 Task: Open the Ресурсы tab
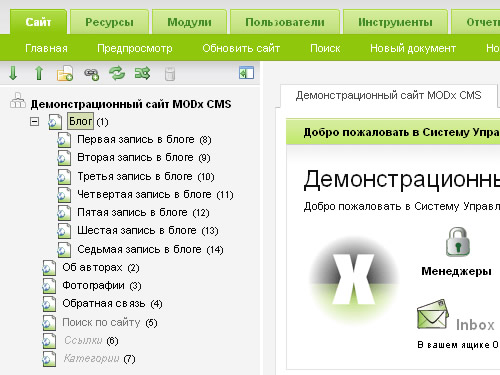coord(109,22)
